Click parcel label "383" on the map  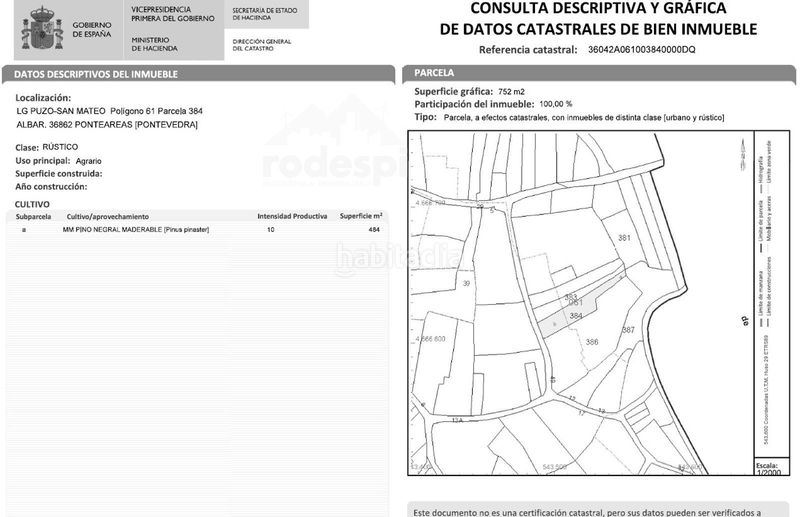click(x=570, y=297)
